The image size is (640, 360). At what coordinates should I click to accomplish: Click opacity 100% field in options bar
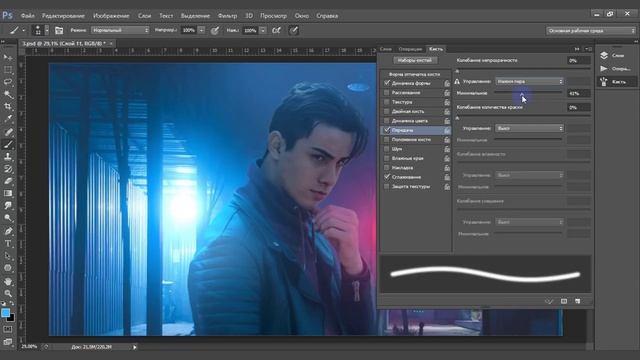189,30
